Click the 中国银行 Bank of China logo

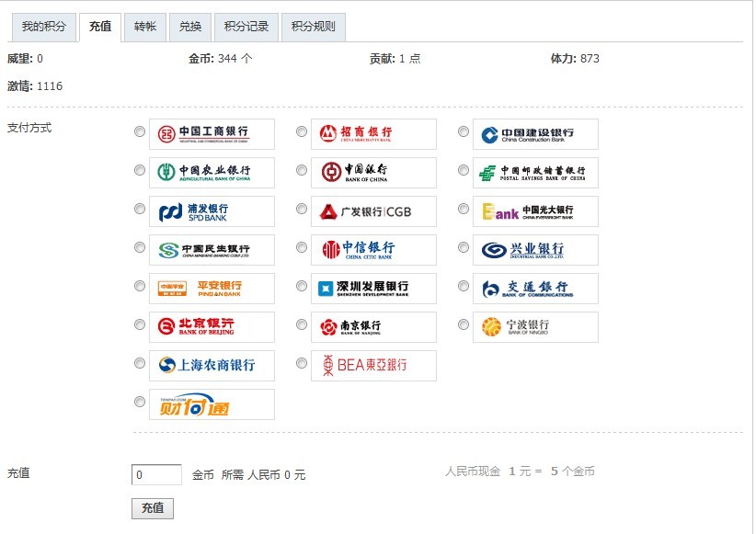tap(373, 173)
